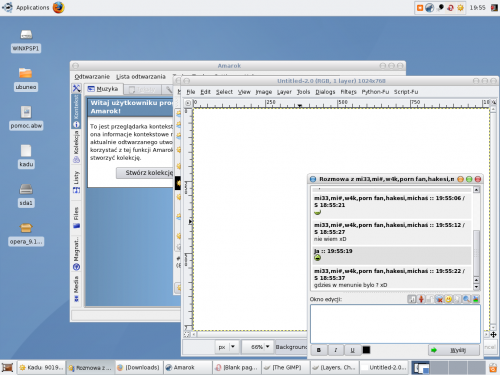Click the Stwórz kolekcję button

149,173
